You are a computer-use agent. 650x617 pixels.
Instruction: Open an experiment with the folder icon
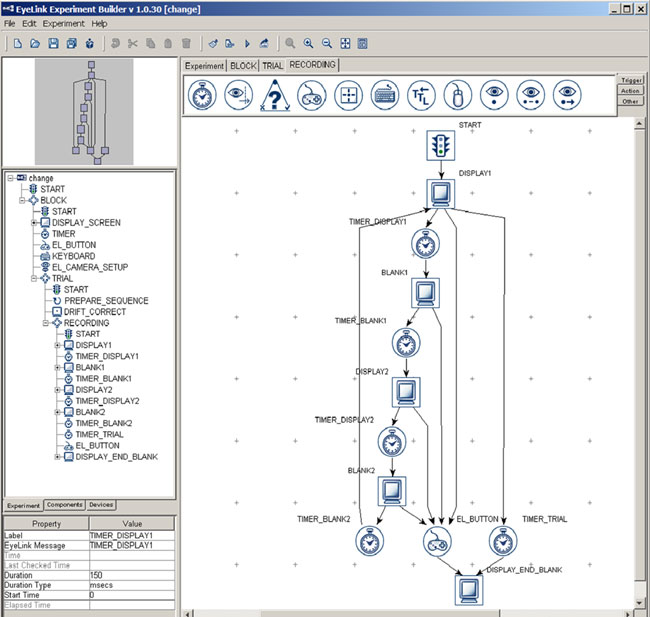pyautogui.click(x=35, y=43)
